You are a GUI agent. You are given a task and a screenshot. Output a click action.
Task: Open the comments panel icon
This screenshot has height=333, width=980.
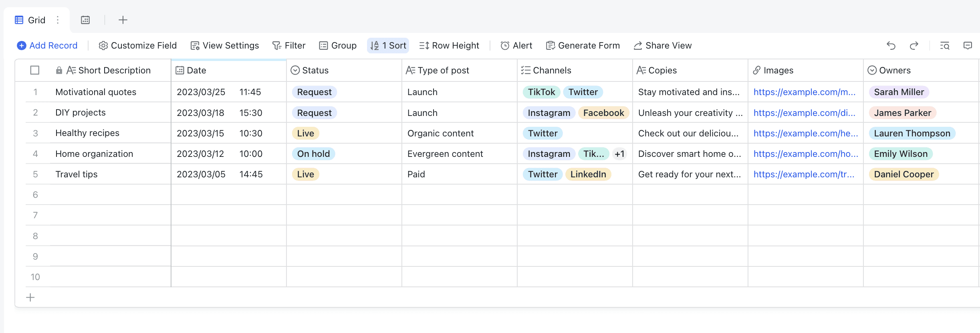[968, 46]
